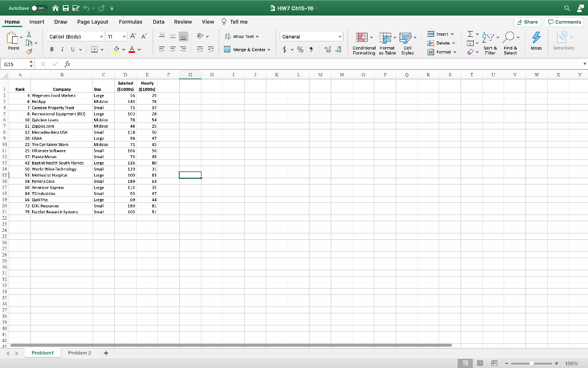Click the AutoSum sigma icon
The image size is (588, 368).
tap(470, 34)
